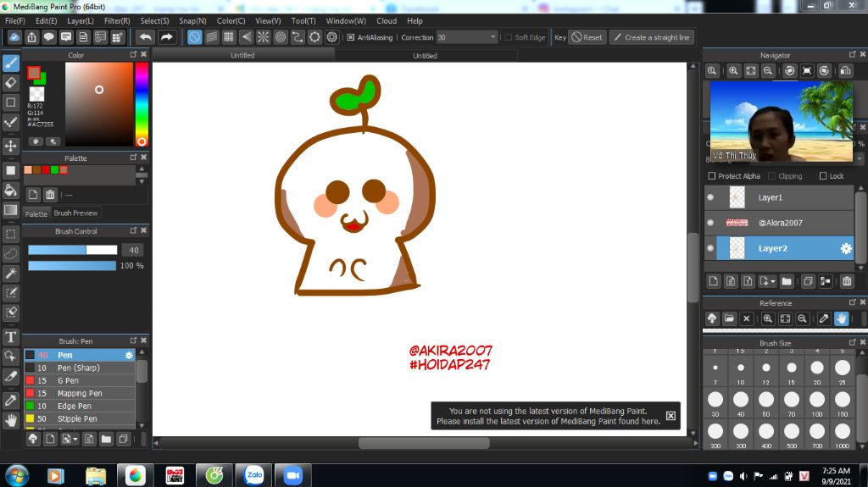Select the Hand tool
The height and width of the screenshot is (487, 868).
(10, 421)
